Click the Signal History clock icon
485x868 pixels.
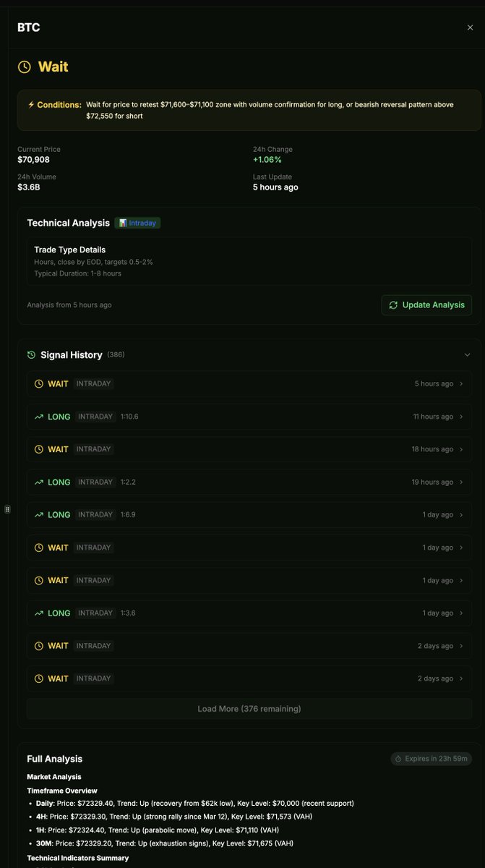click(31, 355)
